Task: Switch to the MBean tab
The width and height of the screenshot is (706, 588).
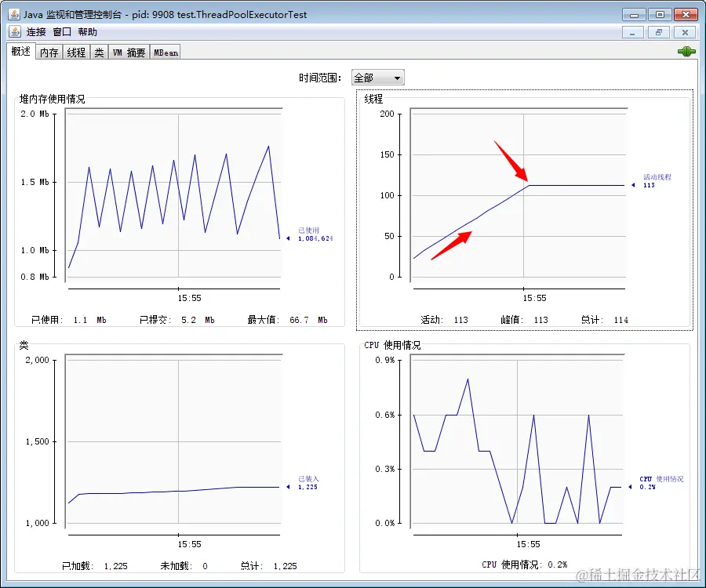Action: 166,53
